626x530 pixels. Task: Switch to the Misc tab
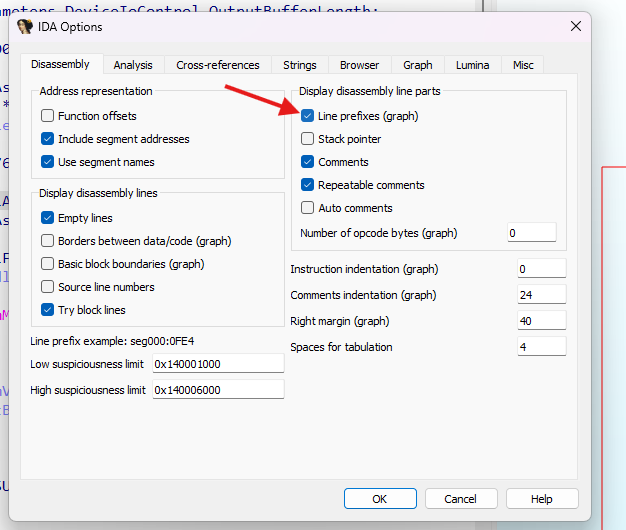(523, 65)
